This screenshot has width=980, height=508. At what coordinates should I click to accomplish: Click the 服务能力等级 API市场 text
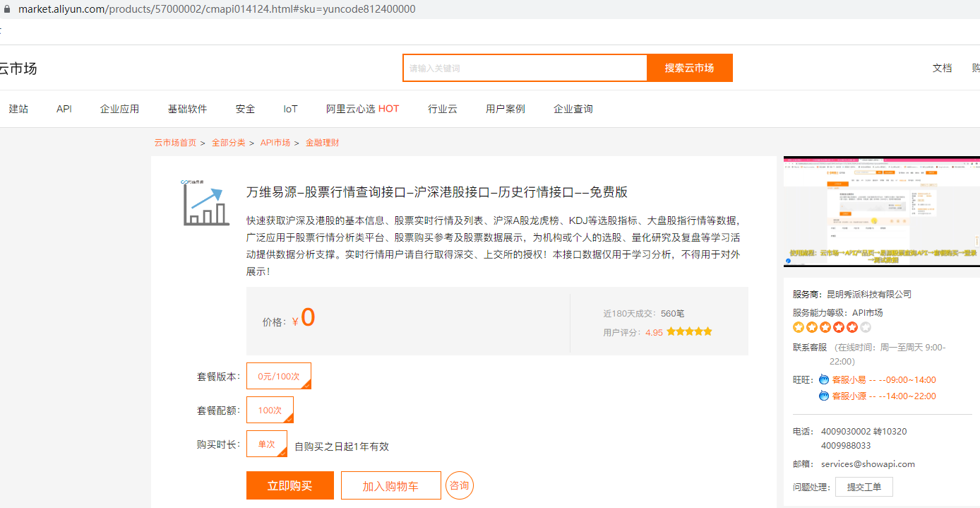(x=837, y=312)
